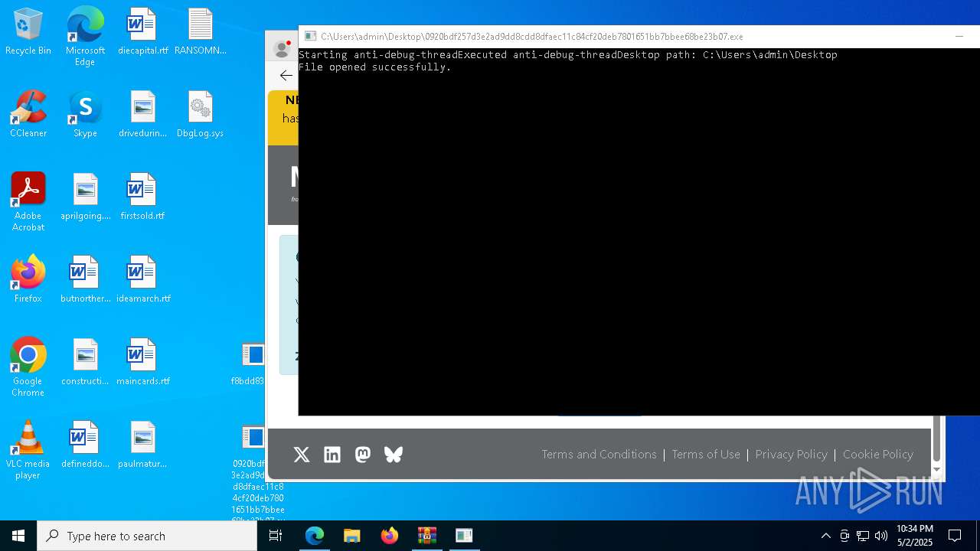Open the Privacy Policy link
Image resolution: width=980 pixels, height=551 pixels.
(x=791, y=455)
